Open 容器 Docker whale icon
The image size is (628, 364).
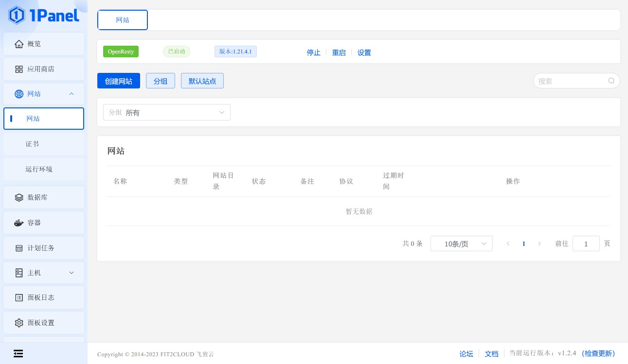(x=19, y=223)
